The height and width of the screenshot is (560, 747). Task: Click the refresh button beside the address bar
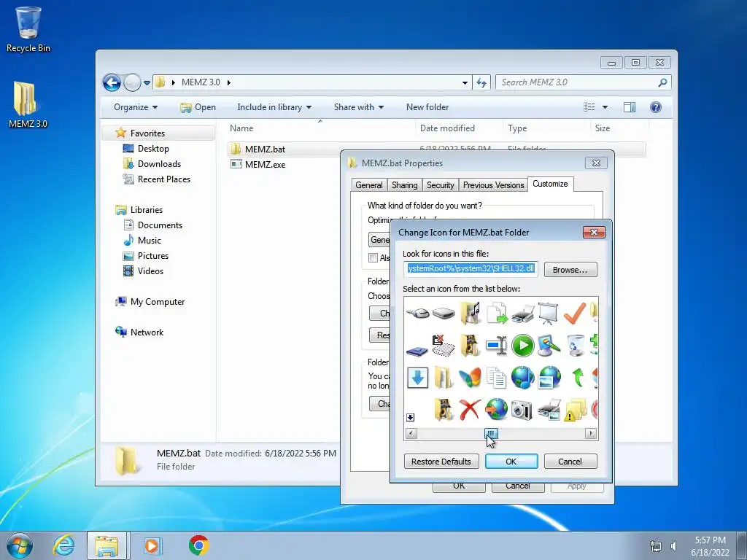[x=481, y=82]
